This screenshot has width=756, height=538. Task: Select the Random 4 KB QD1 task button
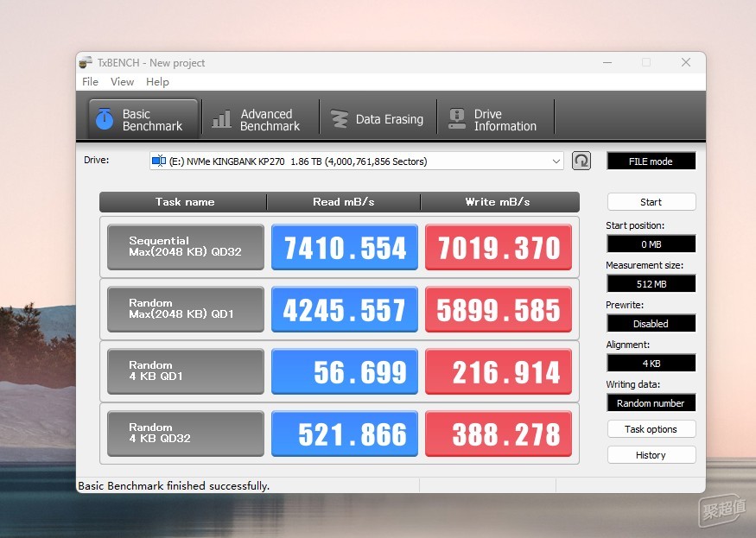tap(185, 371)
